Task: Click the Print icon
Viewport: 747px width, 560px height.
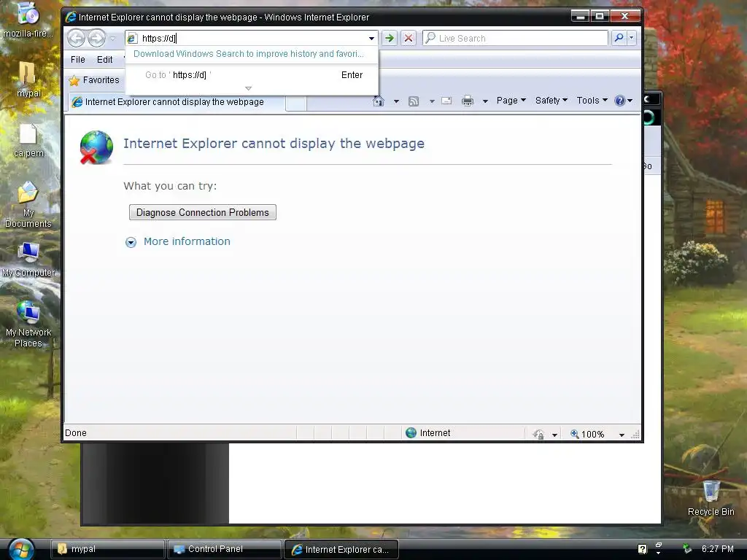Action: tap(468, 101)
